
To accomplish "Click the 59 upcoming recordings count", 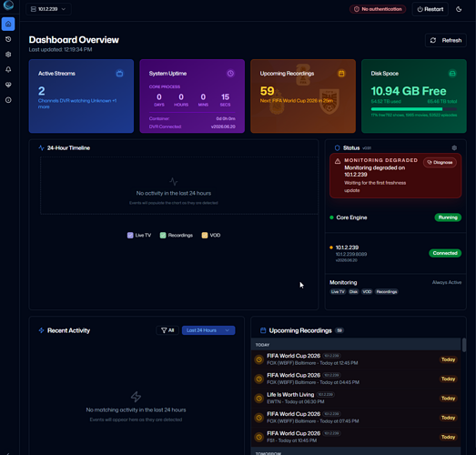I will 268,91.
